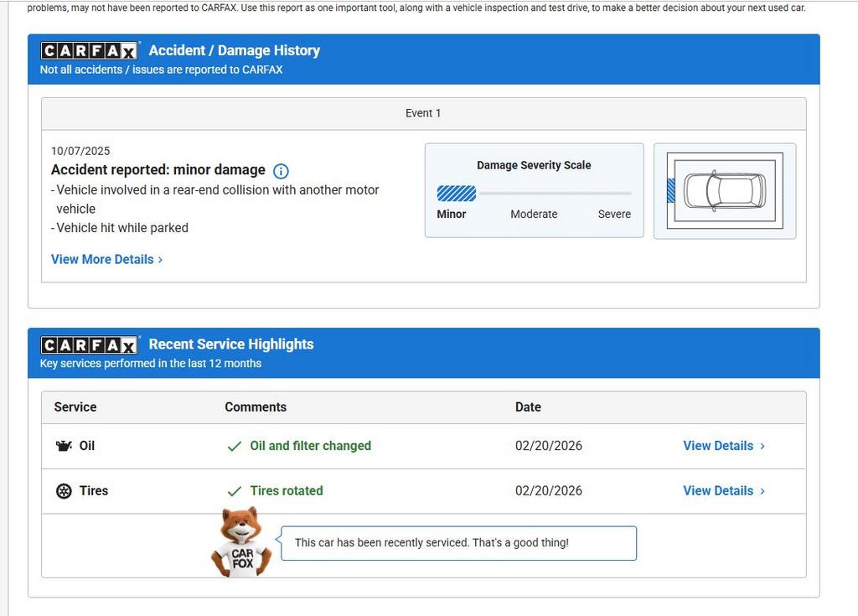Screen dimensions: 858x616
Task: Click the Event 1 header
Action: pyautogui.click(x=423, y=113)
